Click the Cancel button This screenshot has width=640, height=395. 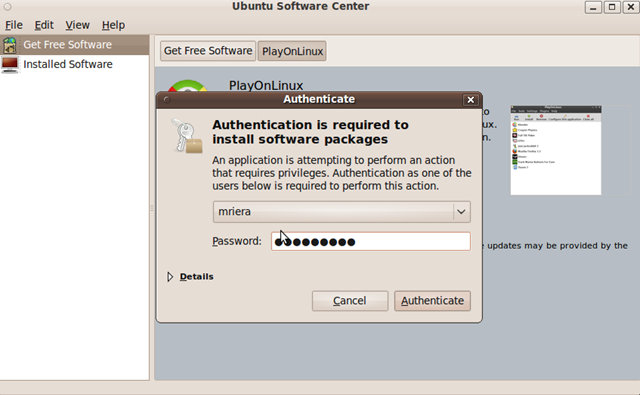(x=350, y=301)
